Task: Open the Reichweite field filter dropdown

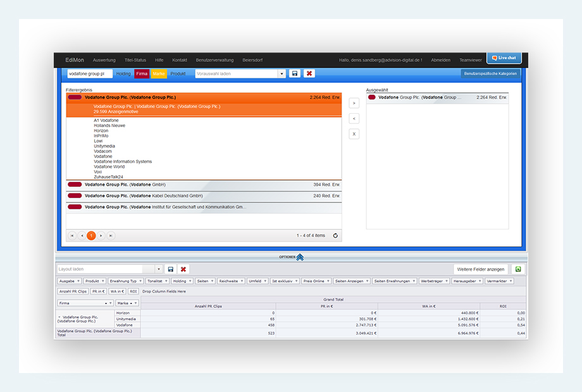Action: coord(242,281)
